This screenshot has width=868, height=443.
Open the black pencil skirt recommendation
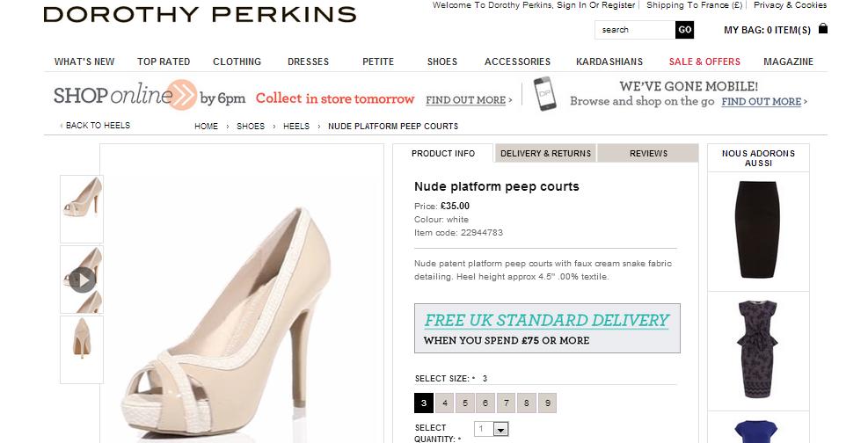pyautogui.click(x=758, y=229)
